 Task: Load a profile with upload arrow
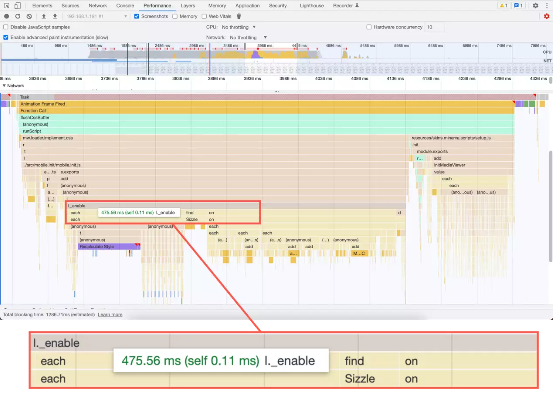[44, 16]
